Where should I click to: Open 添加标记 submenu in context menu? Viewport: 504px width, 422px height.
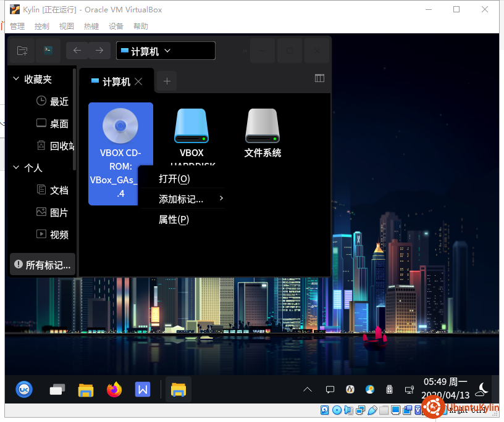pyautogui.click(x=181, y=199)
